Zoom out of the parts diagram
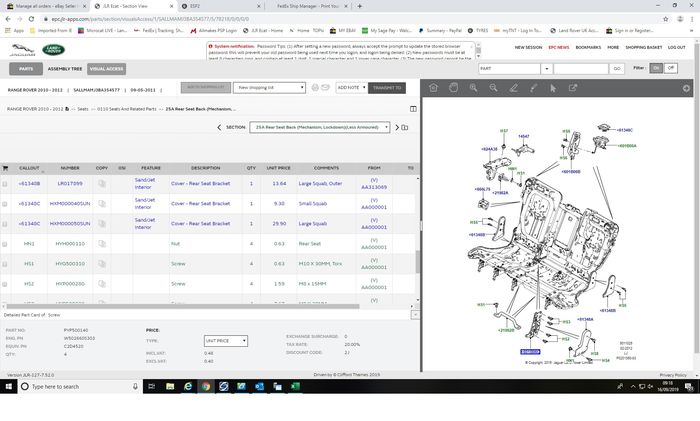 (493, 88)
